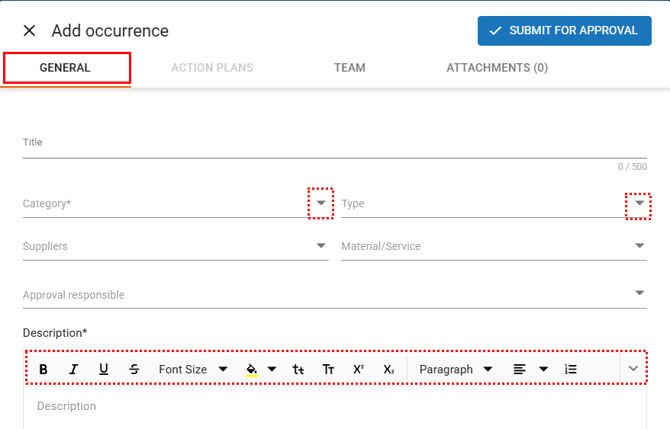Click the lowercase text transform icon
The image size is (670, 429).
tap(298, 369)
